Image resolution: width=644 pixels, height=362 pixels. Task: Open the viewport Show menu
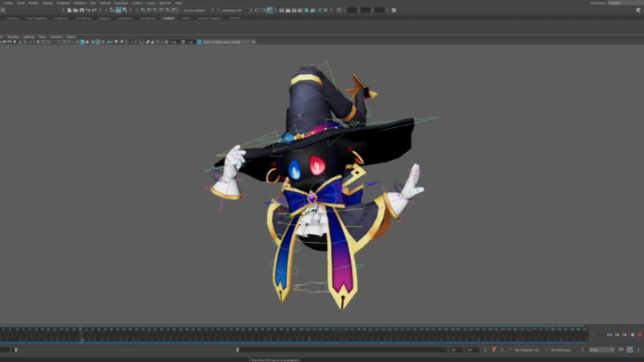tap(42, 37)
